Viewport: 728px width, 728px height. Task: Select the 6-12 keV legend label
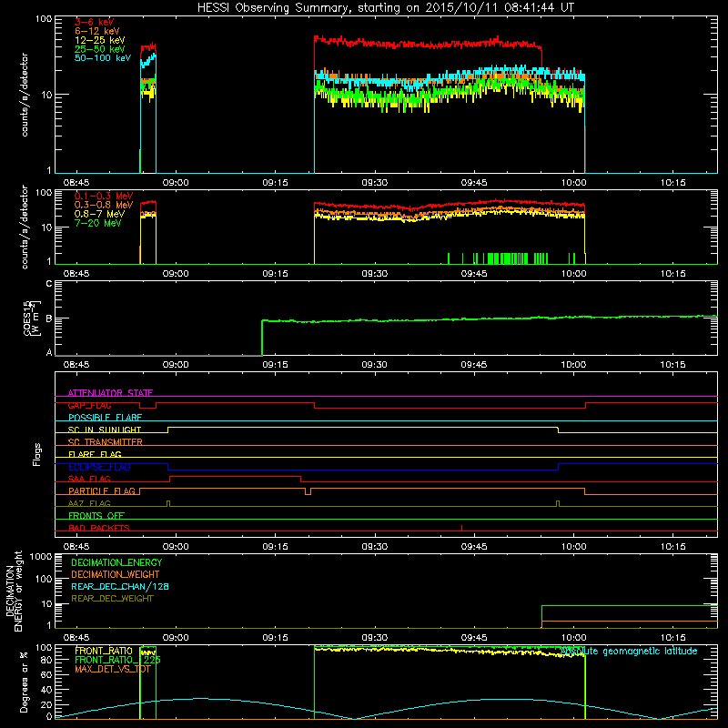tap(97, 31)
